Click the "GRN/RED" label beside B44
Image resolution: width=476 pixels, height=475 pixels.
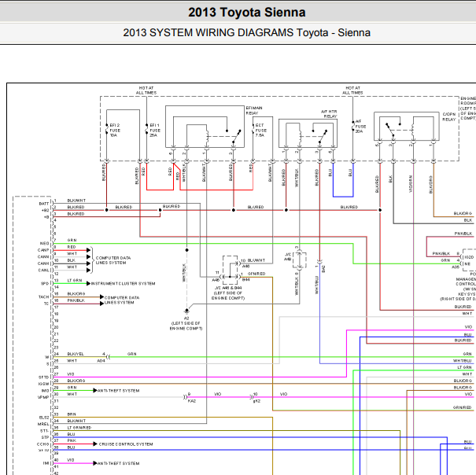click(x=256, y=274)
